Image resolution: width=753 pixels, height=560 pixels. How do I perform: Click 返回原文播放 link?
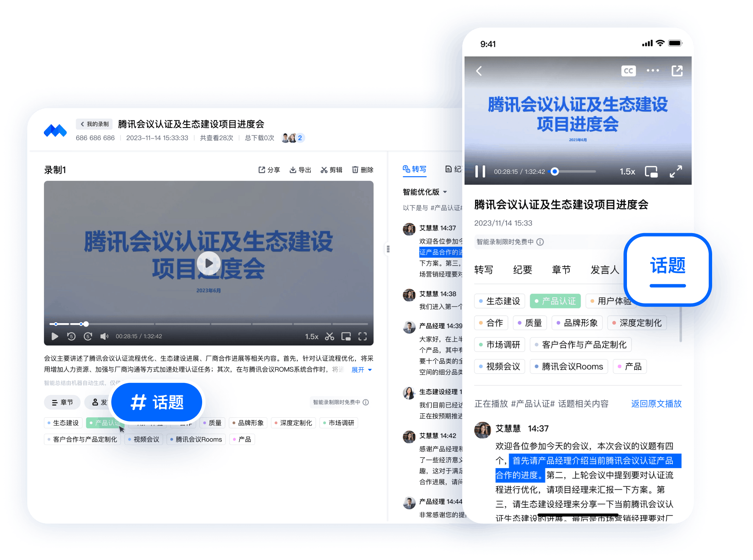click(656, 404)
